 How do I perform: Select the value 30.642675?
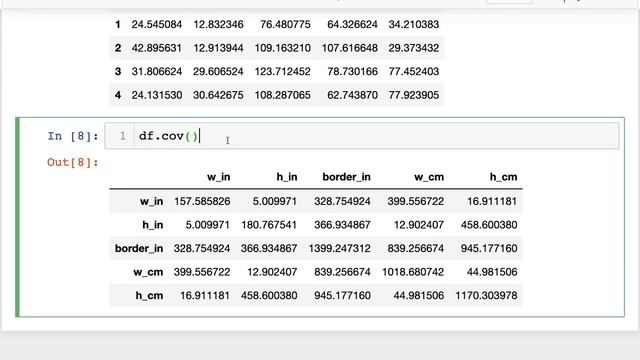218,95
